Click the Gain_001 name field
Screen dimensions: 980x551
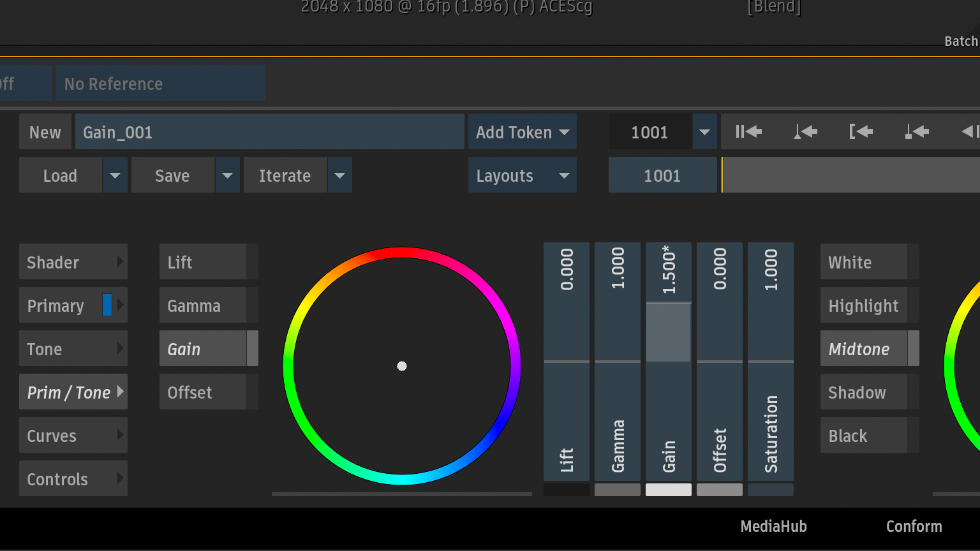coord(270,131)
